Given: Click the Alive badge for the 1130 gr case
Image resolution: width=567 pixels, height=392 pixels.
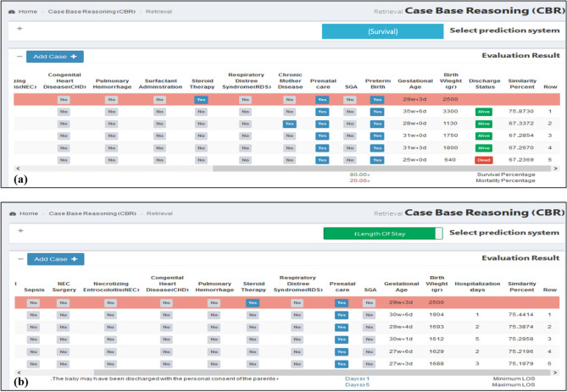Looking at the screenshot, I should click(x=484, y=123).
